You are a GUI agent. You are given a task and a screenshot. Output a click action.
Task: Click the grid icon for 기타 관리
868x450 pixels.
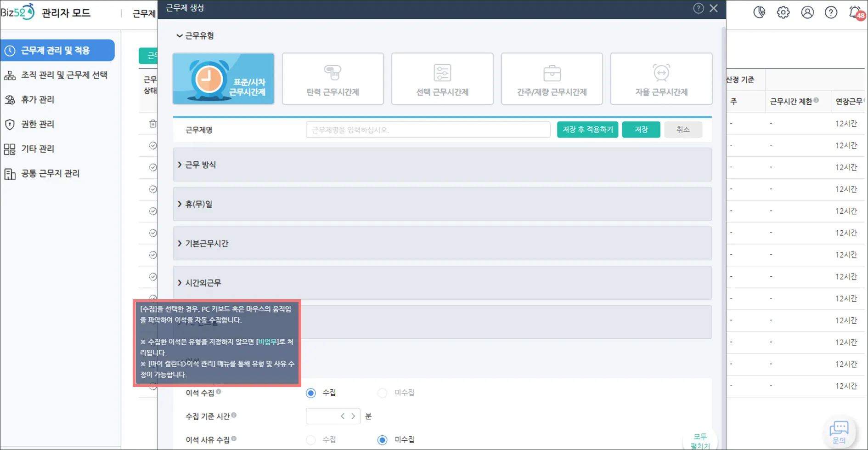pyautogui.click(x=10, y=149)
